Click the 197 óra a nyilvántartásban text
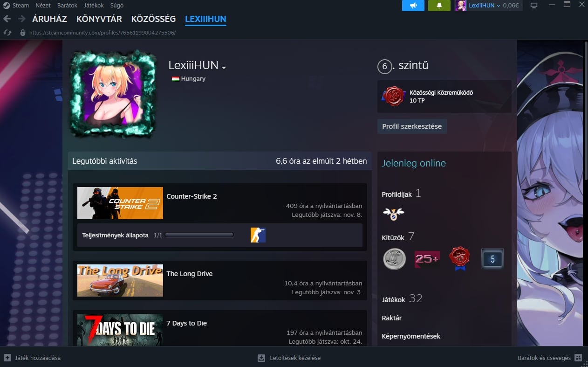The height and width of the screenshot is (367, 588). [324, 332]
